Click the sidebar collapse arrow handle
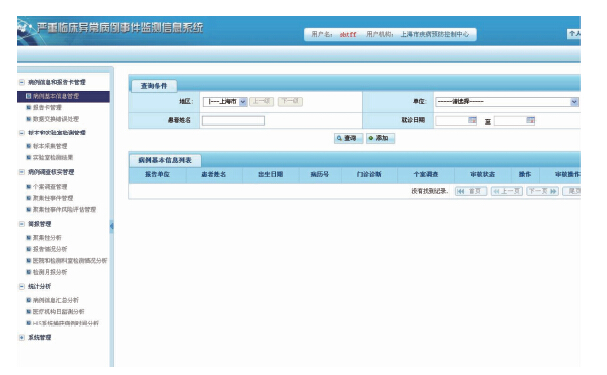Viewport: 607px width, 375px height. (x=111, y=226)
